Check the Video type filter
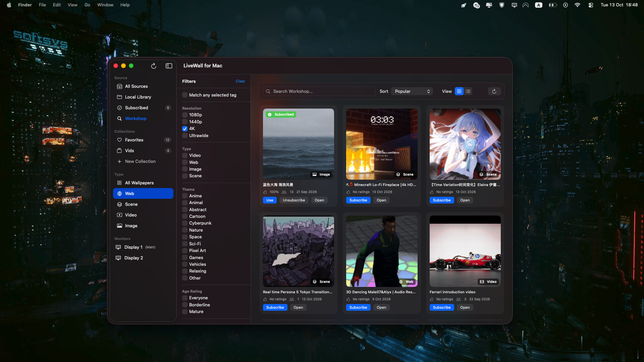The image size is (644, 362). [185, 156]
